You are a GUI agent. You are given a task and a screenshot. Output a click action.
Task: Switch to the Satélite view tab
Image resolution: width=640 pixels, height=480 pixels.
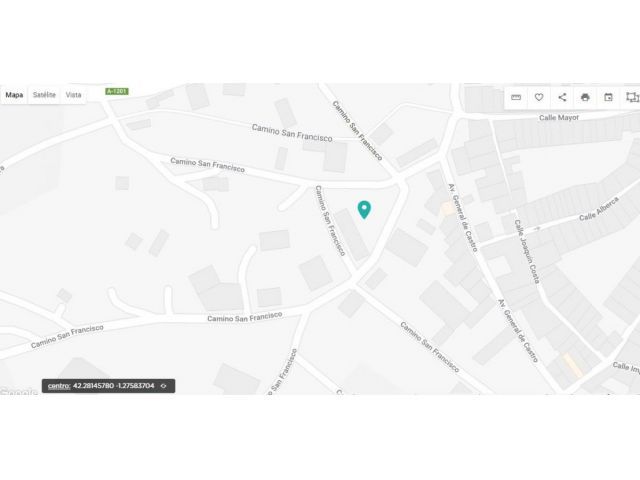click(44, 95)
